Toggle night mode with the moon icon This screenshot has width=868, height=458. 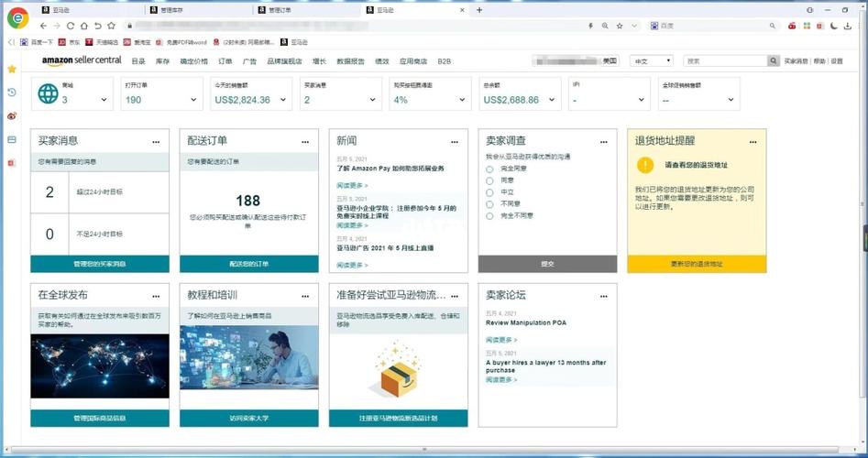coord(834,26)
